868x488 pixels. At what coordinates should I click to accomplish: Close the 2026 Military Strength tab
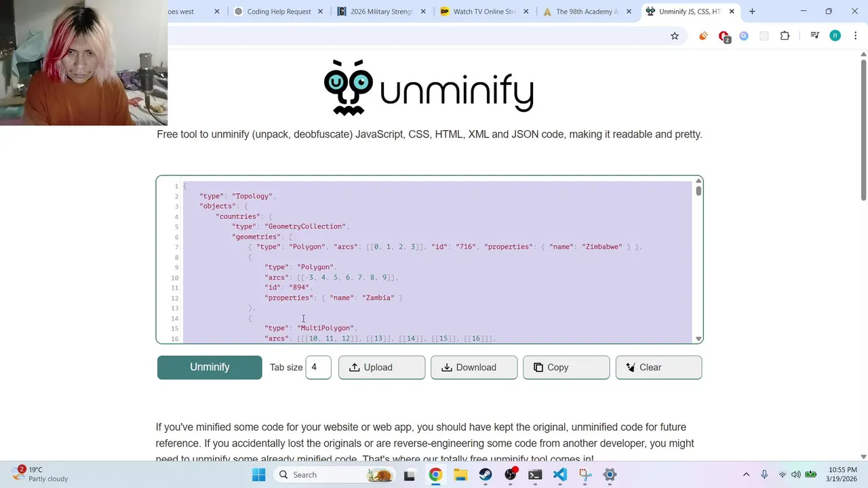tap(422, 12)
